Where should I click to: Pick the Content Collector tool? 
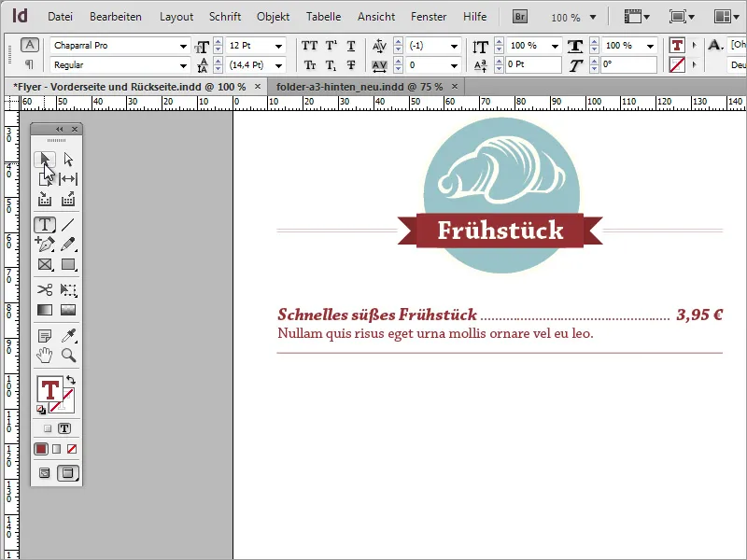click(x=45, y=199)
